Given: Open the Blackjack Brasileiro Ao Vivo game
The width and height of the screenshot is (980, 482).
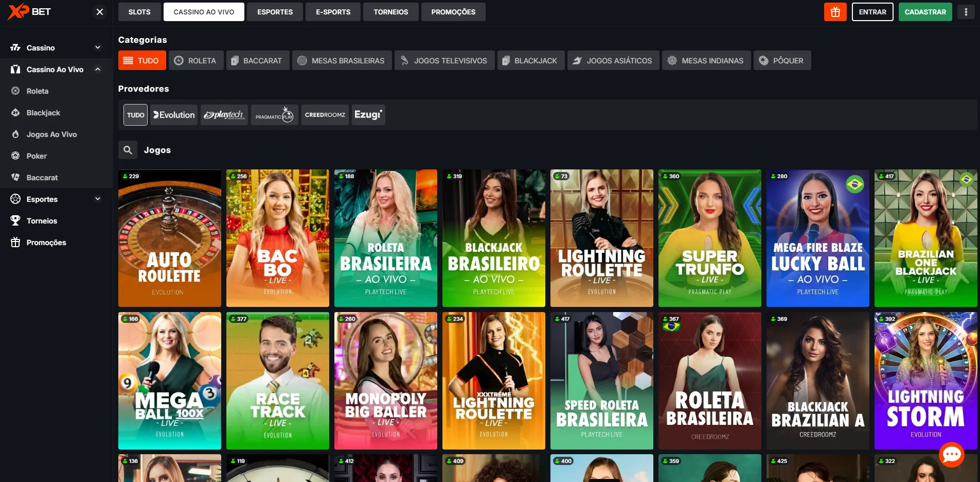Looking at the screenshot, I should pos(494,238).
